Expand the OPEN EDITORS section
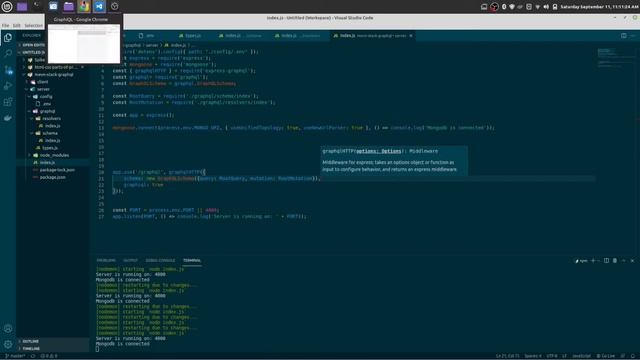Viewport: 640px width, 360px height. (32, 45)
